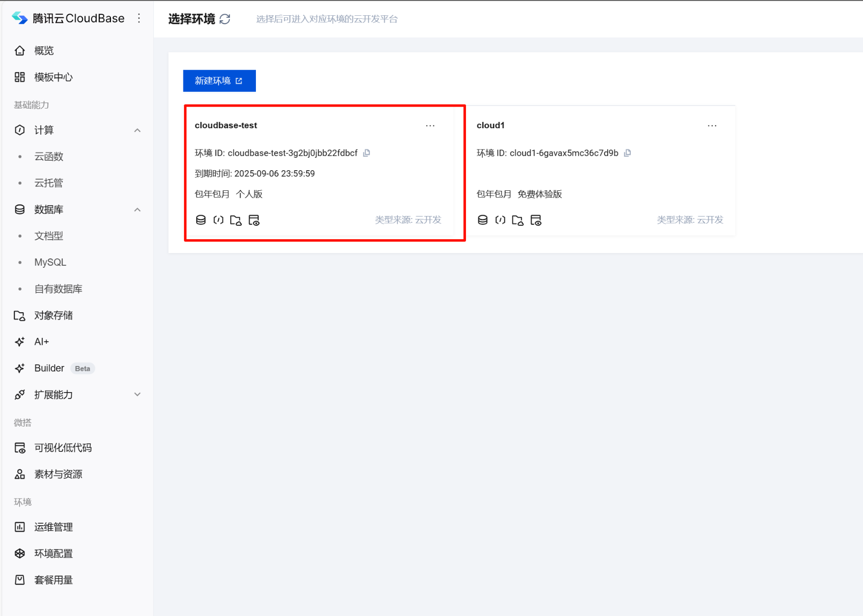This screenshot has width=863, height=616.
Task: Collapse the 计算 section in the sidebar
Action: (x=137, y=130)
